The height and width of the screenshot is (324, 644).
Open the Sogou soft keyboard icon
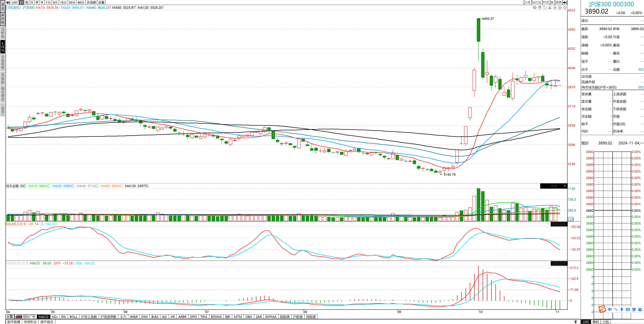[x=628, y=310]
